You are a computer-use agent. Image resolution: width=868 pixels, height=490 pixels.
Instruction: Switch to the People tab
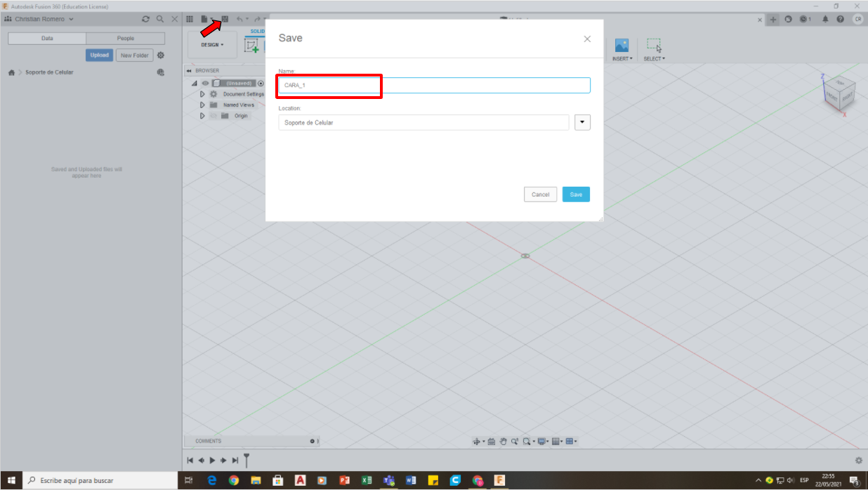[x=125, y=39]
